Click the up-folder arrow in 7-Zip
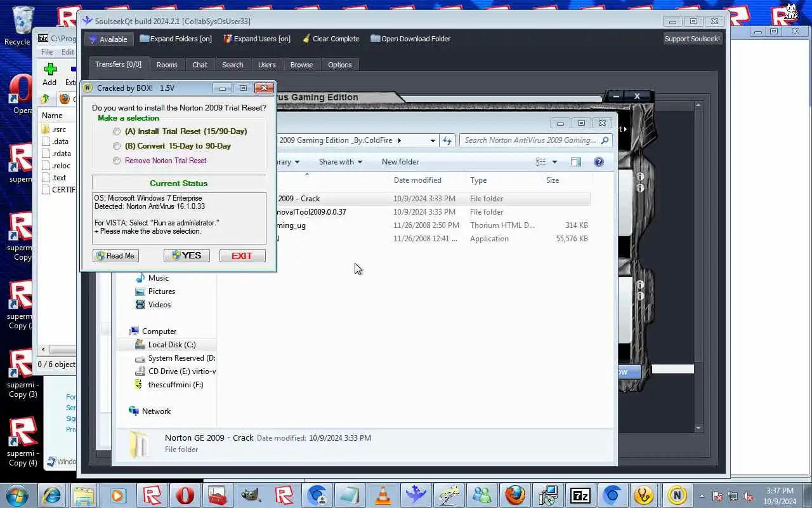This screenshot has height=508, width=812. pos(45,99)
